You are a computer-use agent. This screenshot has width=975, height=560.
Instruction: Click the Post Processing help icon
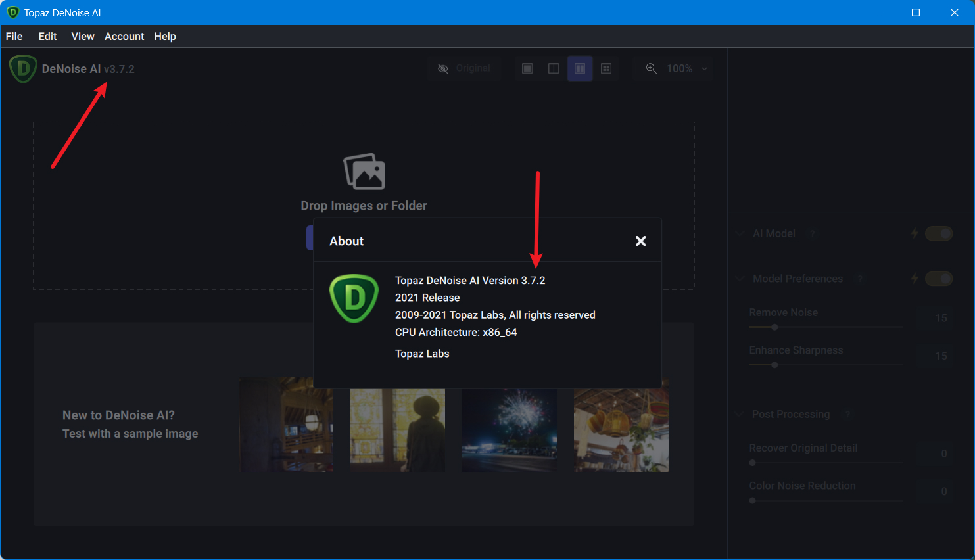coord(848,414)
